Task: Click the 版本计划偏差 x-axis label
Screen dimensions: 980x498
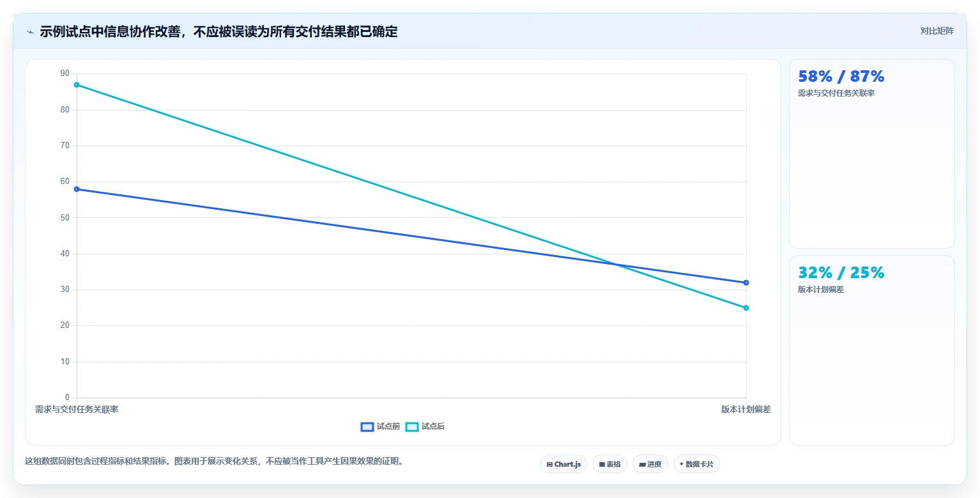Action: pos(746,409)
